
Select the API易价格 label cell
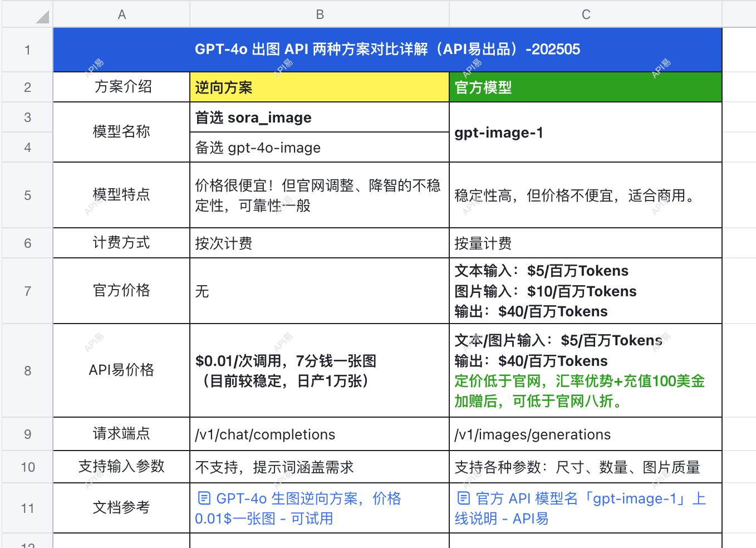click(x=121, y=370)
